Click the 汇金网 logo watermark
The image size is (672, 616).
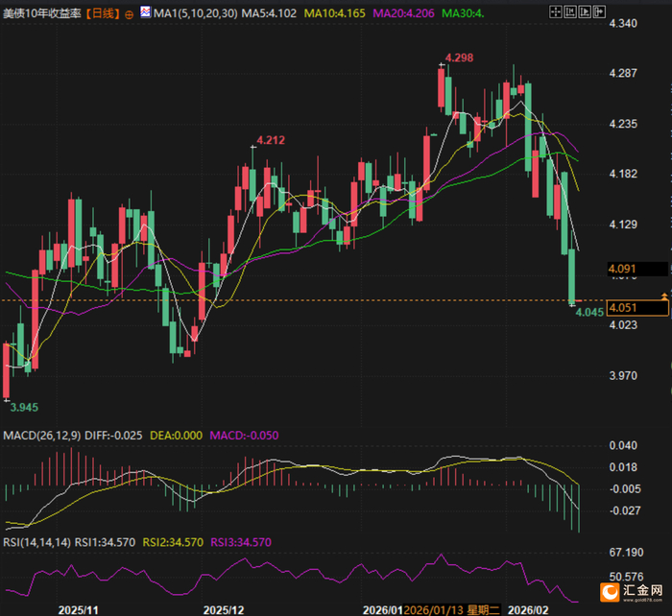pos(632,592)
